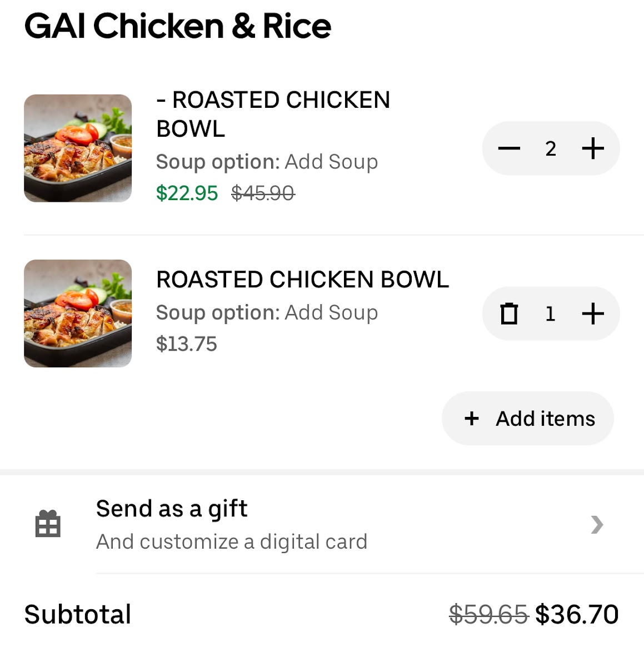Tap the quantity number 1
The height and width of the screenshot is (667, 644).
(x=550, y=313)
